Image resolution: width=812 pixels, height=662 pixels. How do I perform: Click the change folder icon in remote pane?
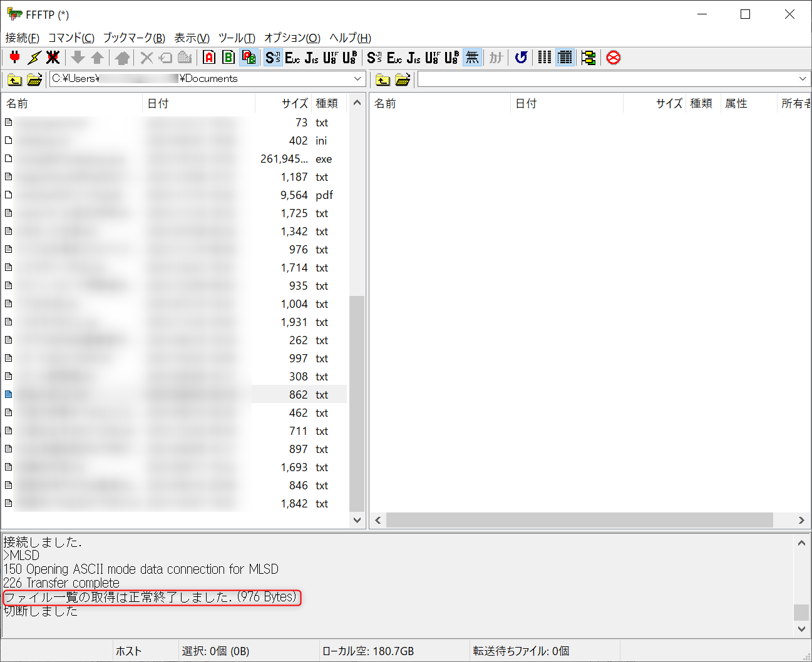(403, 79)
